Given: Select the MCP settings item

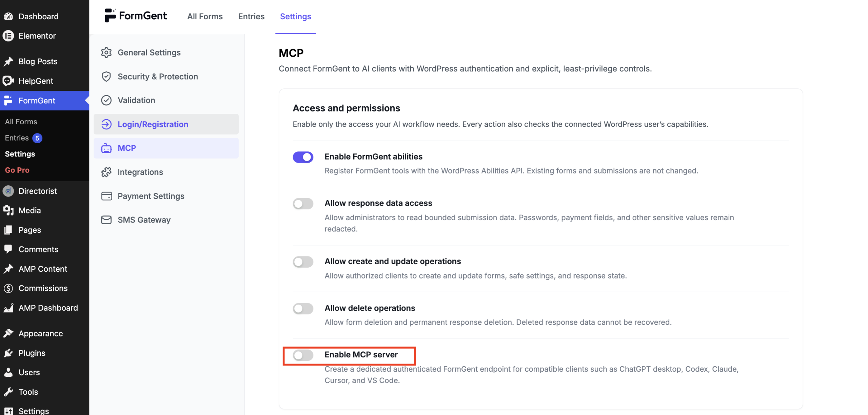Looking at the screenshot, I should [166, 148].
